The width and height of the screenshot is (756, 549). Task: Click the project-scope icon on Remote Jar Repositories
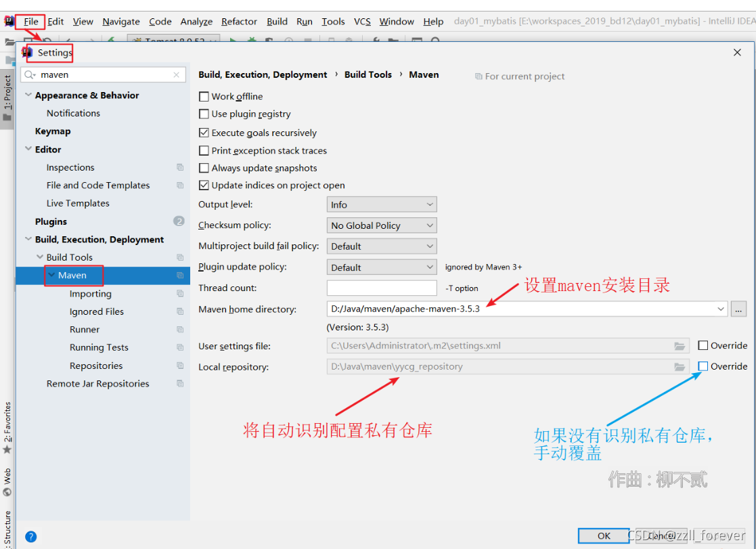point(180,384)
